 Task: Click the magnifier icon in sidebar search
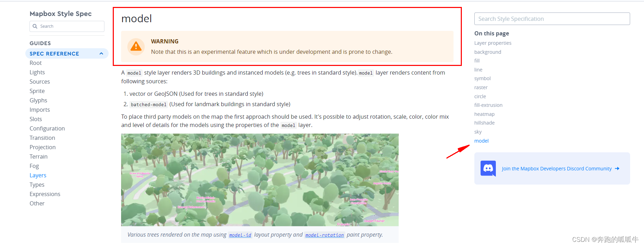[x=35, y=26]
